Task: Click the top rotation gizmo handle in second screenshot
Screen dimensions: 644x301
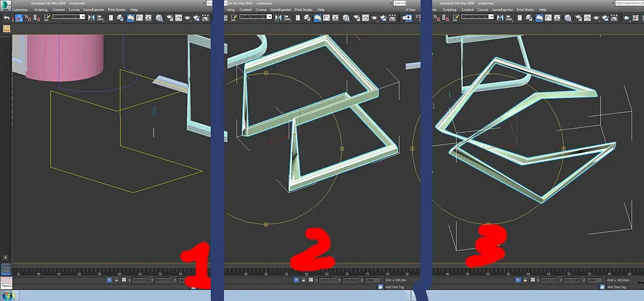Action: [266, 73]
